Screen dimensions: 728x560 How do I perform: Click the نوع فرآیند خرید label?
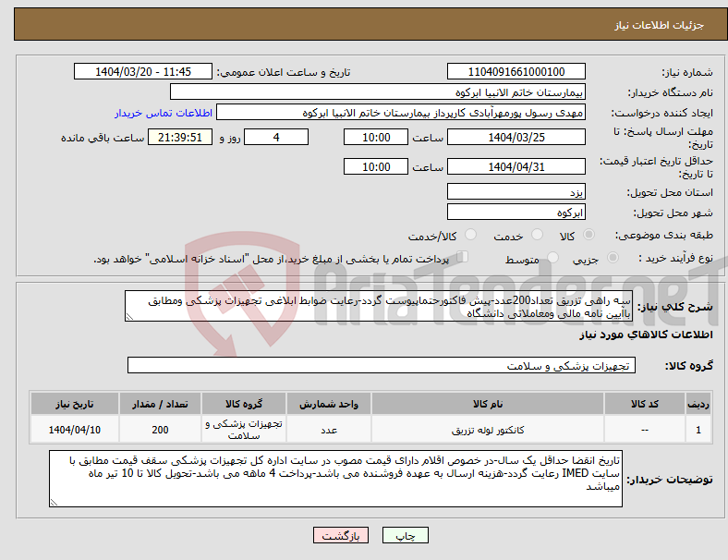[676, 258]
